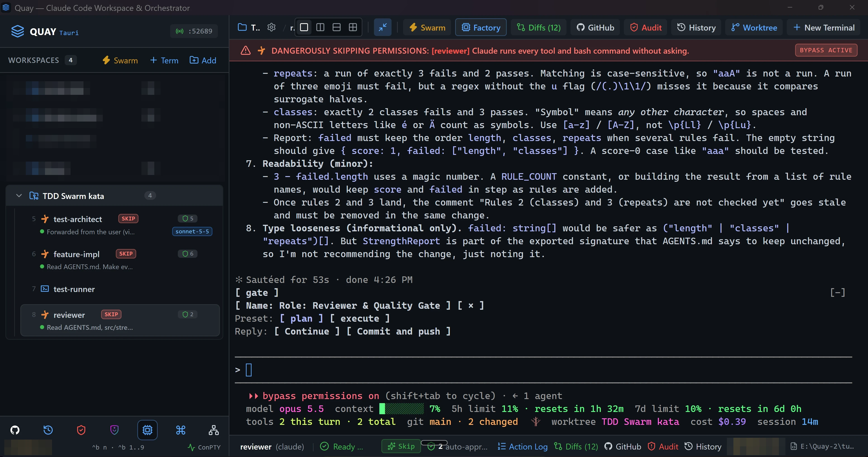Click '[ Continue ]' reply option
Screen dimensions: 868x457
coord(307,331)
